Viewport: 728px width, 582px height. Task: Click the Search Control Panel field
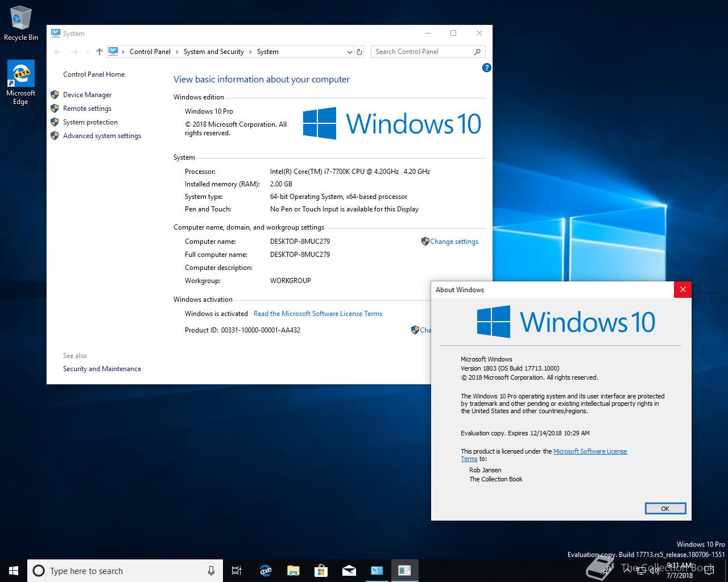(428, 52)
